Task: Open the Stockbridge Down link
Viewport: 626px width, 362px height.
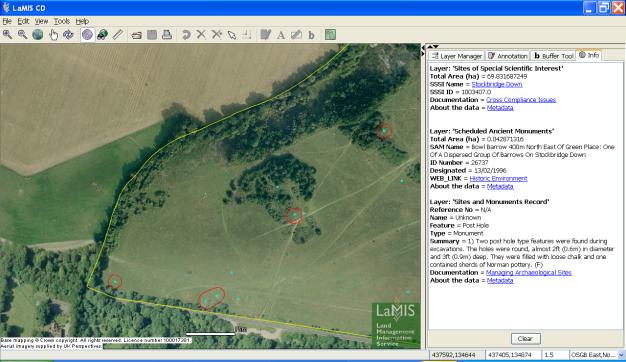Action: pyautogui.click(x=497, y=84)
